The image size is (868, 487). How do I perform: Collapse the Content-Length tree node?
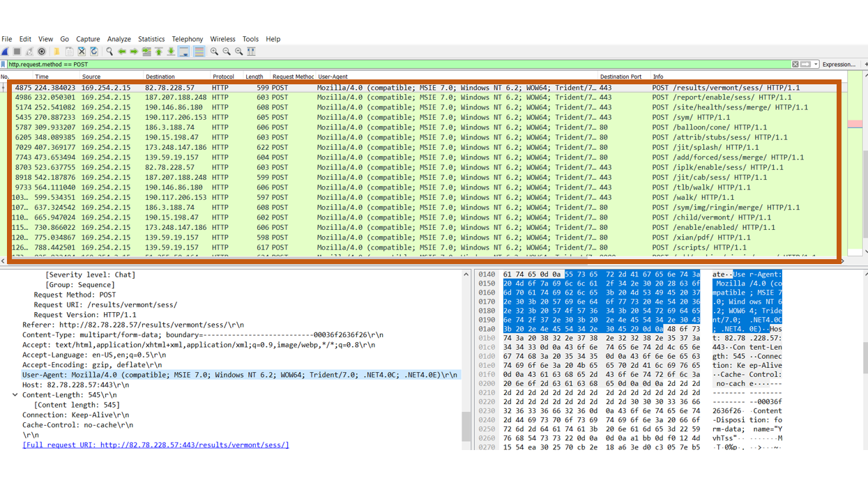pyautogui.click(x=15, y=395)
